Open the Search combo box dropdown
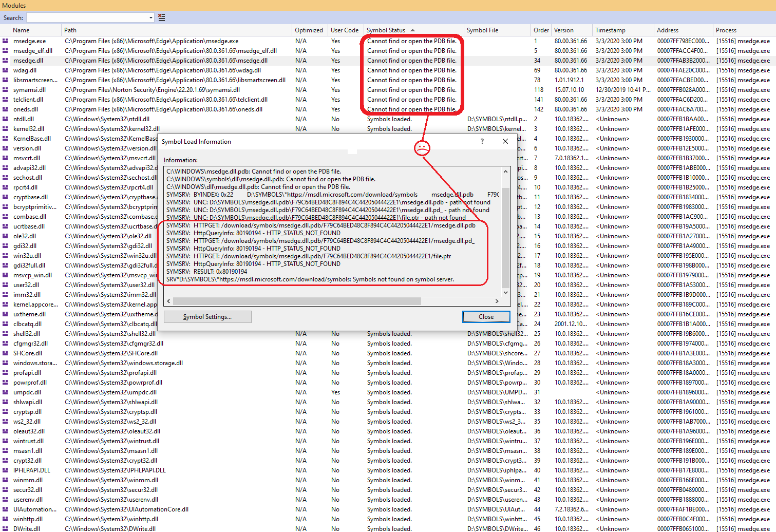776x532 pixels. pyautogui.click(x=150, y=17)
